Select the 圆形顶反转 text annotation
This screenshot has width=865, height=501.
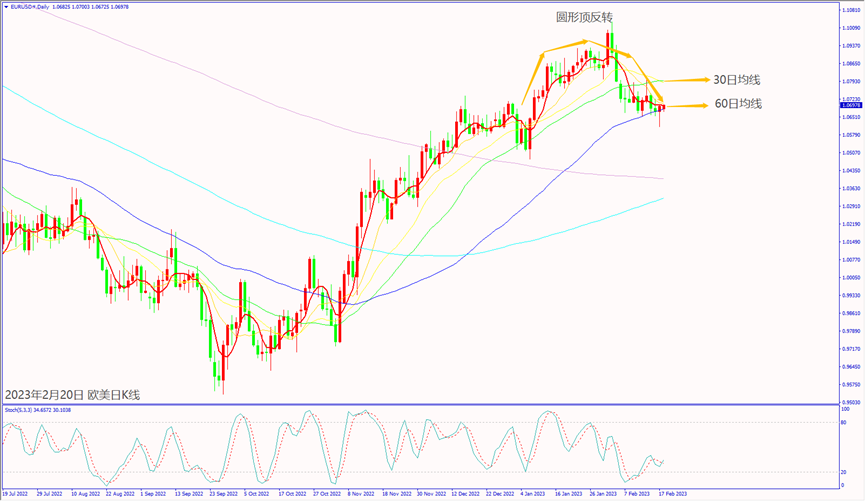coord(584,17)
